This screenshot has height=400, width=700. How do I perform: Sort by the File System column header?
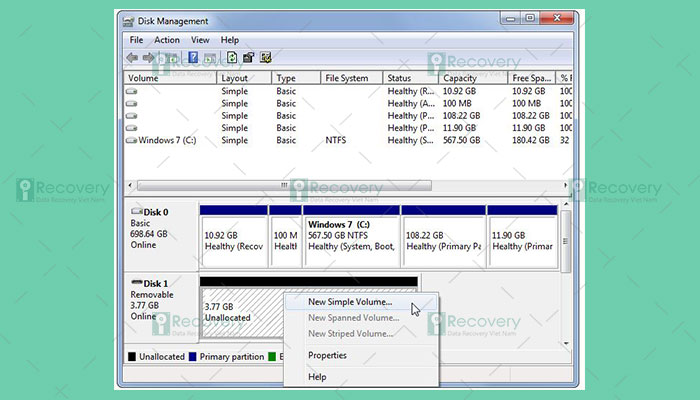coord(352,78)
